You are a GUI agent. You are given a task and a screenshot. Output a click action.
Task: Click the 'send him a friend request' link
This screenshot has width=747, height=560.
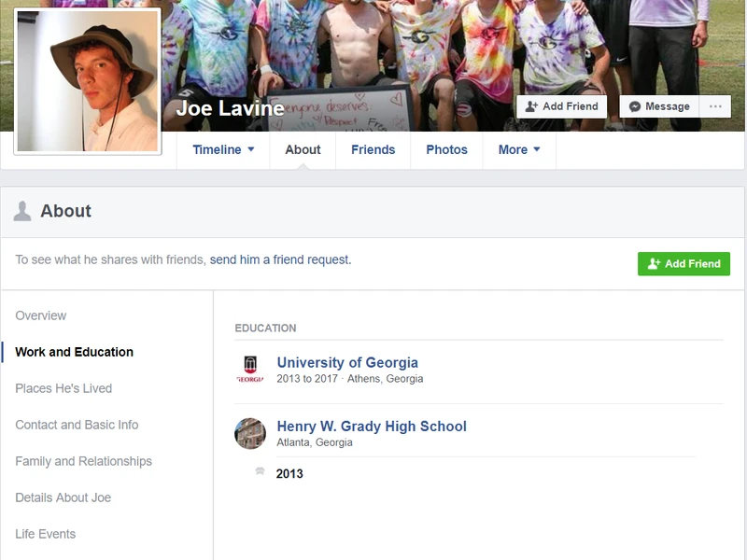click(x=280, y=259)
